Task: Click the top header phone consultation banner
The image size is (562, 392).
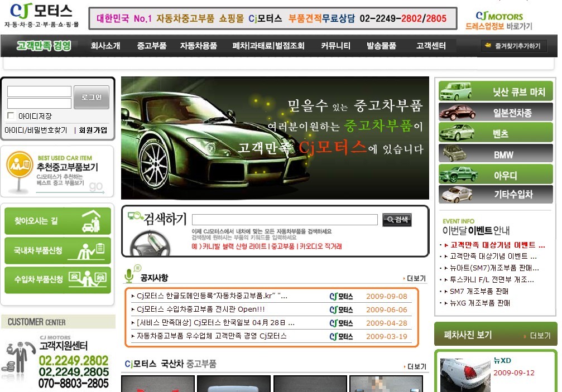Action: [273, 18]
